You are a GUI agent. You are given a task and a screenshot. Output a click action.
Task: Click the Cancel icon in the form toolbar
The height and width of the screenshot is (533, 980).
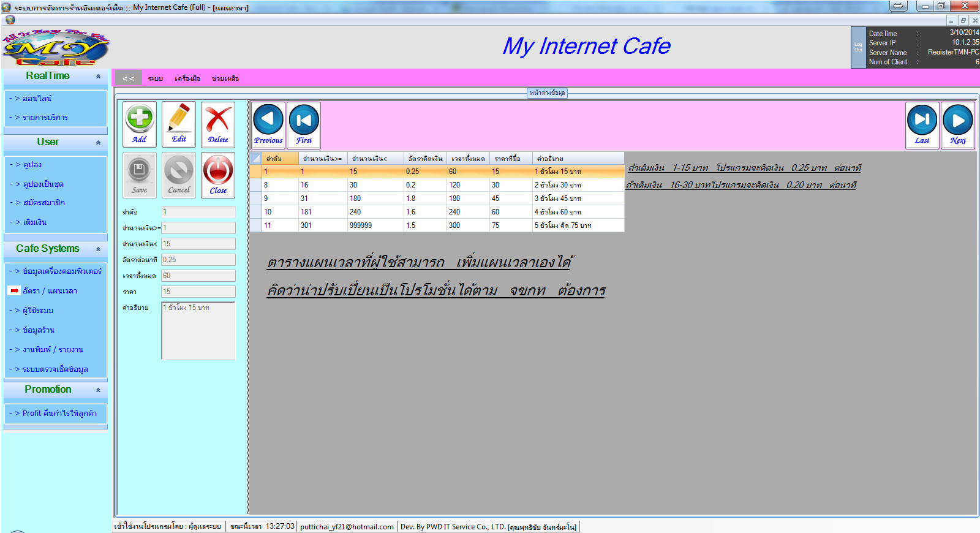[x=179, y=175]
